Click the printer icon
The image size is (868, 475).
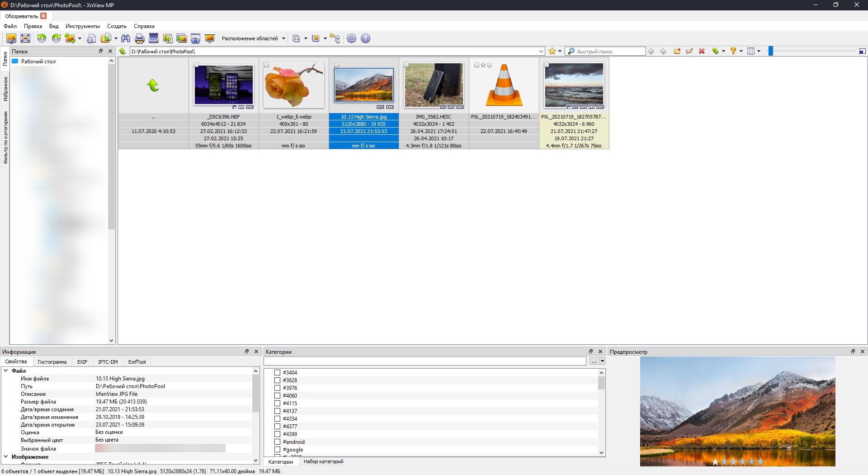pyautogui.click(x=140, y=38)
